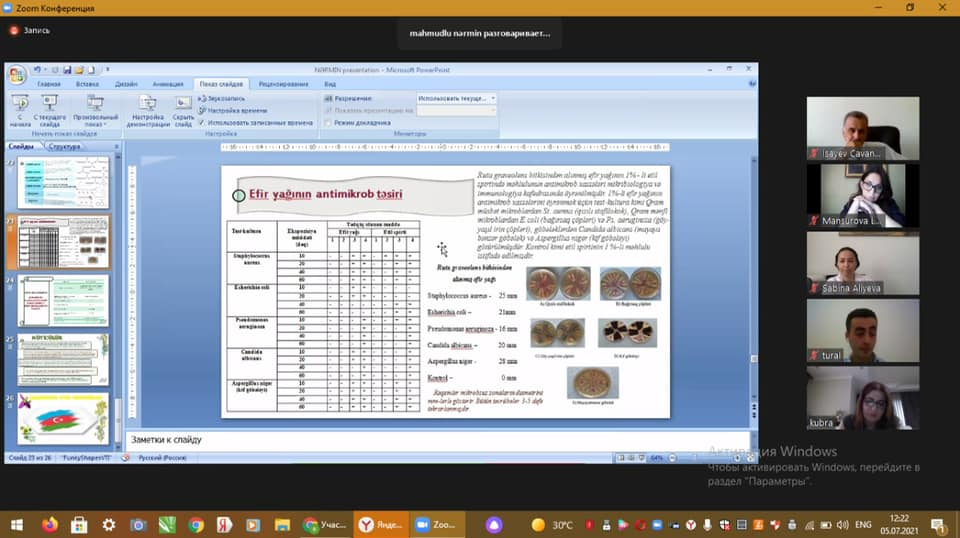This screenshot has width=960, height=538.
Task: Click tural participant video tile
Action: [x=863, y=331]
